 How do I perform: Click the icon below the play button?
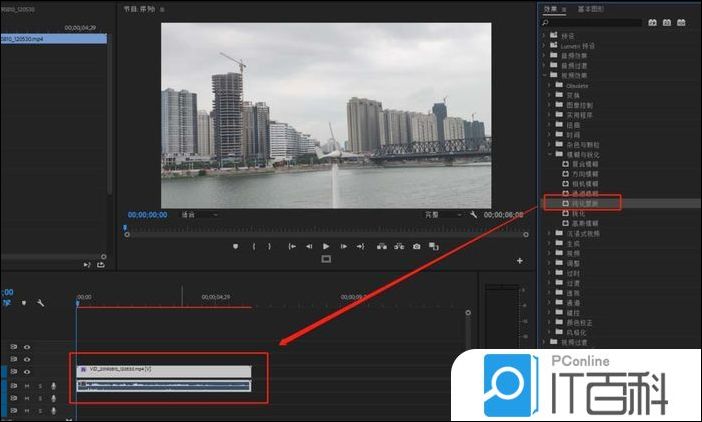326,259
